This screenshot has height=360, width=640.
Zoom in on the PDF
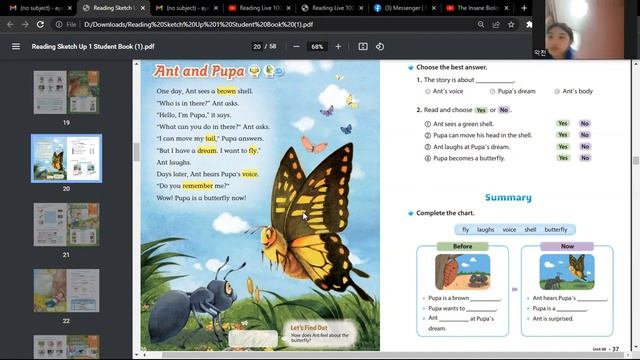click(x=338, y=47)
